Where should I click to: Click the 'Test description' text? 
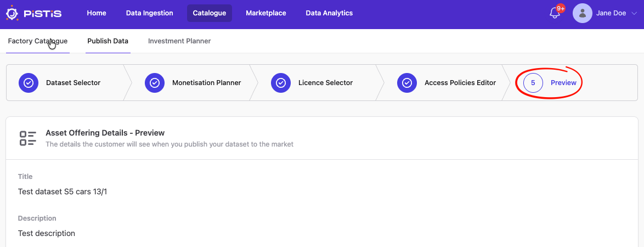click(x=47, y=233)
